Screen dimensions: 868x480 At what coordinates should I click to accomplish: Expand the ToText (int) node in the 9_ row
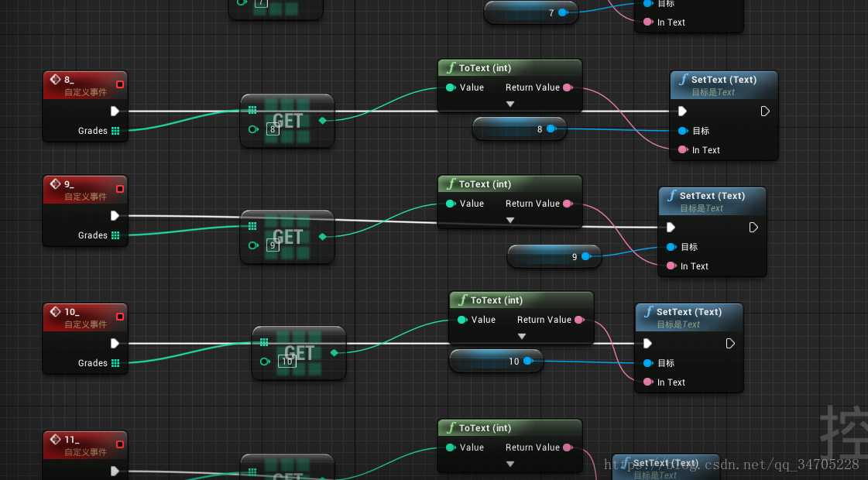[x=510, y=221]
